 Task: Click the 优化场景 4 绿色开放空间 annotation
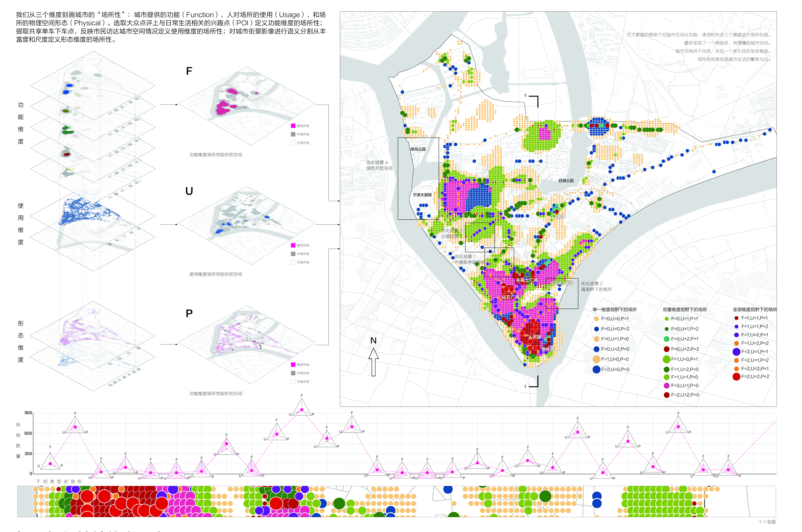point(379,165)
